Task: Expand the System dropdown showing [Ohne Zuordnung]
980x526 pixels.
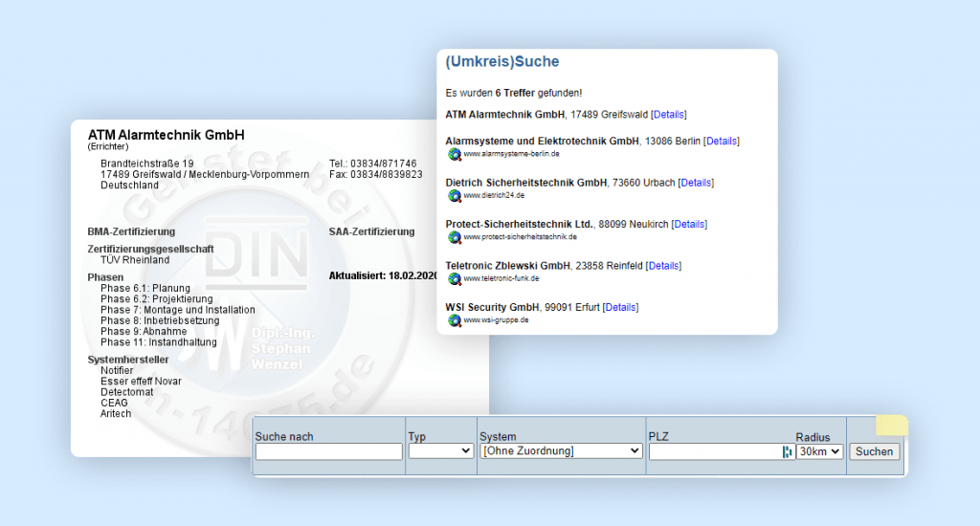Action: click(x=561, y=451)
